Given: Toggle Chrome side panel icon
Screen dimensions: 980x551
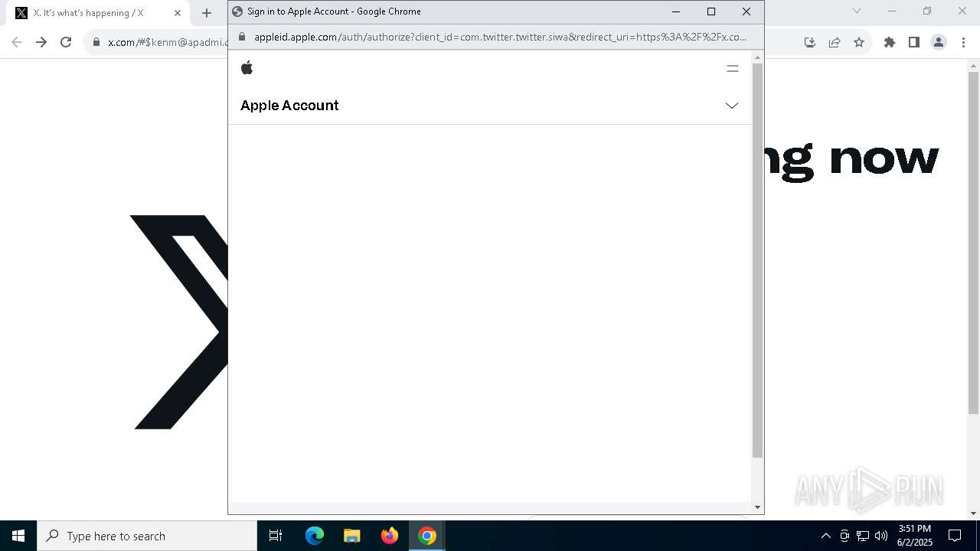Looking at the screenshot, I should click(914, 42).
